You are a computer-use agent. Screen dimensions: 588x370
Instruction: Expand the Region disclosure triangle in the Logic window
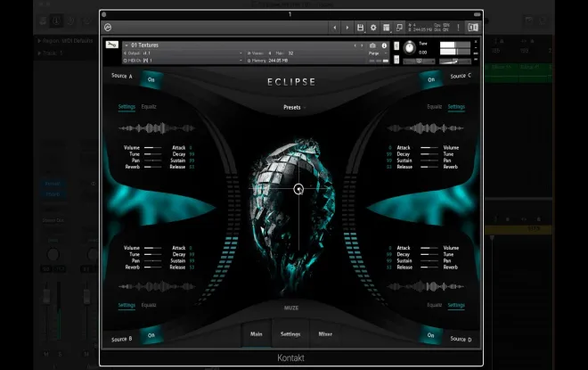(39, 40)
